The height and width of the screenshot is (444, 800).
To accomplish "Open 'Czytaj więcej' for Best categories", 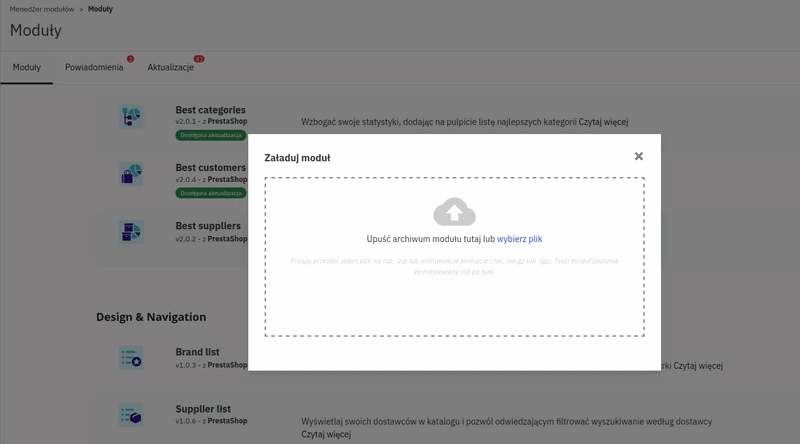I will tap(603, 122).
